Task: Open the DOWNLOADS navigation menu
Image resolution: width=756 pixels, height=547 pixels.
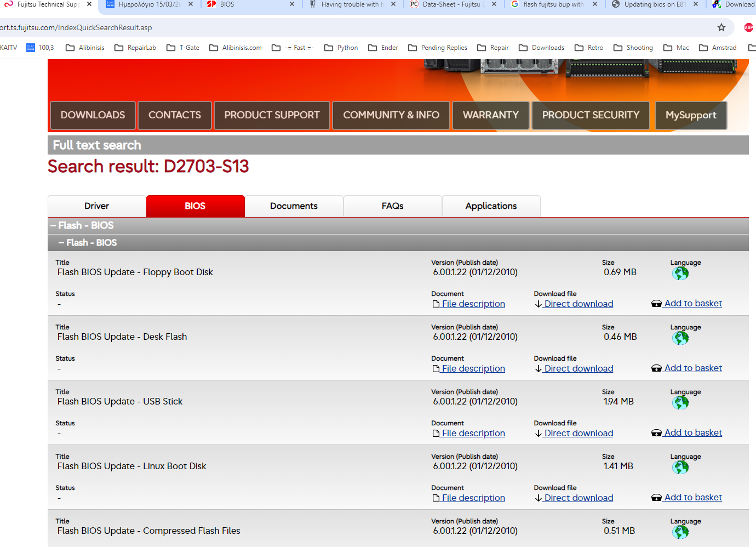Action: (x=93, y=115)
